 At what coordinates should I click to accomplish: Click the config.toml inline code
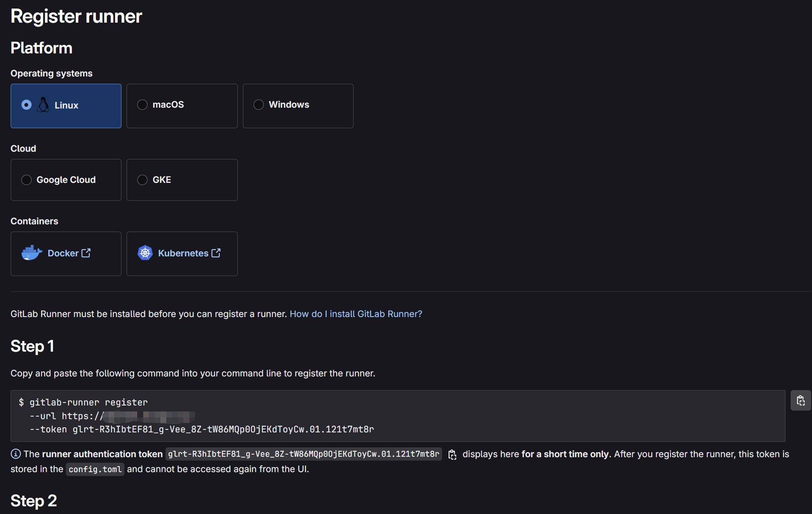click(95, 469)
